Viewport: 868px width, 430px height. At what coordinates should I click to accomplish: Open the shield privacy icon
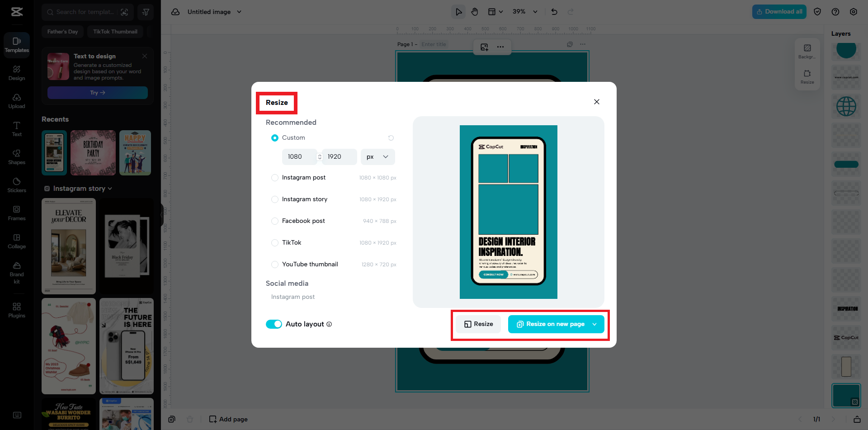click(817, 12)
